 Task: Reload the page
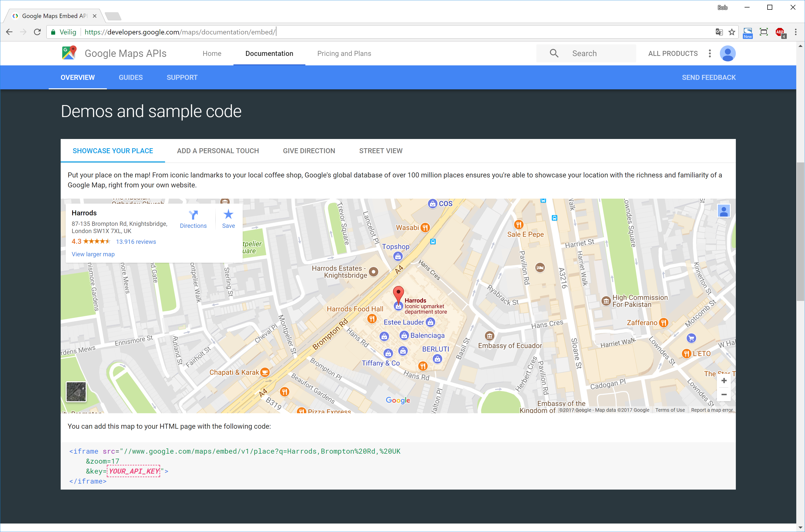(37, 32)
